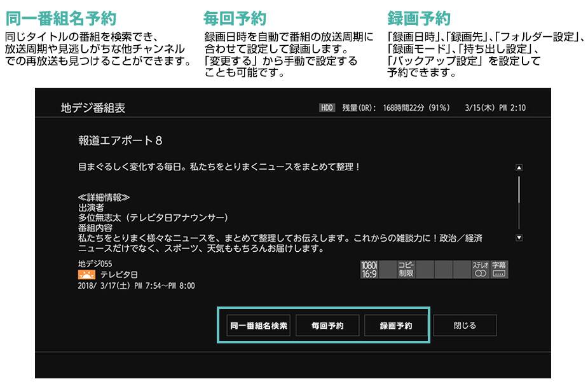
Task: Click the scroll down arrow in description
Action: [x=519, y=237]
